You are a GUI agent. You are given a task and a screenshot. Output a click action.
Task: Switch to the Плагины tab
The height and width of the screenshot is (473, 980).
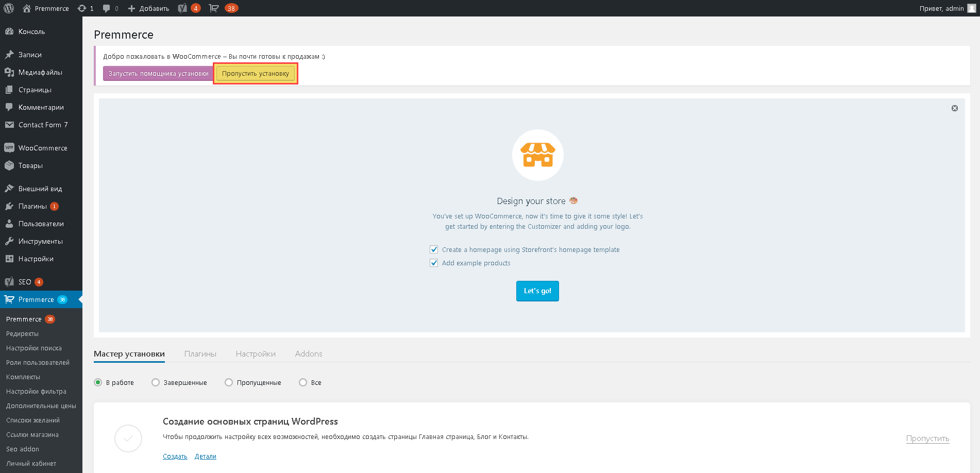200,354
